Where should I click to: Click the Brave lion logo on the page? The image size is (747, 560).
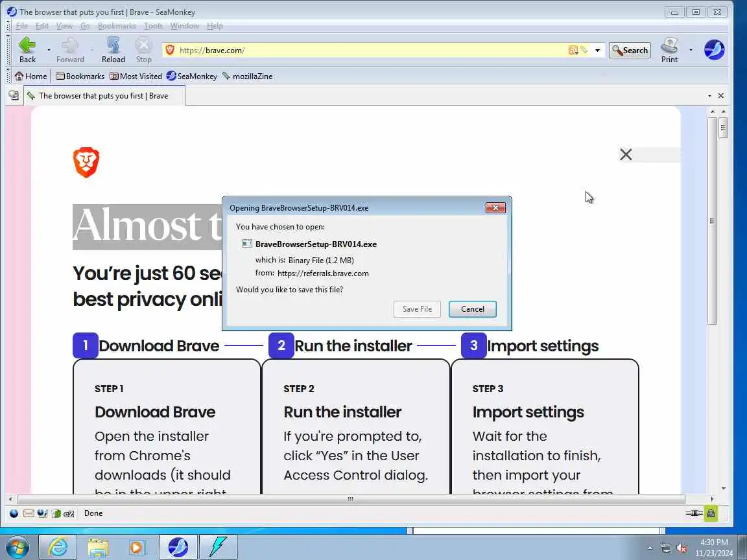pos(86,163)
